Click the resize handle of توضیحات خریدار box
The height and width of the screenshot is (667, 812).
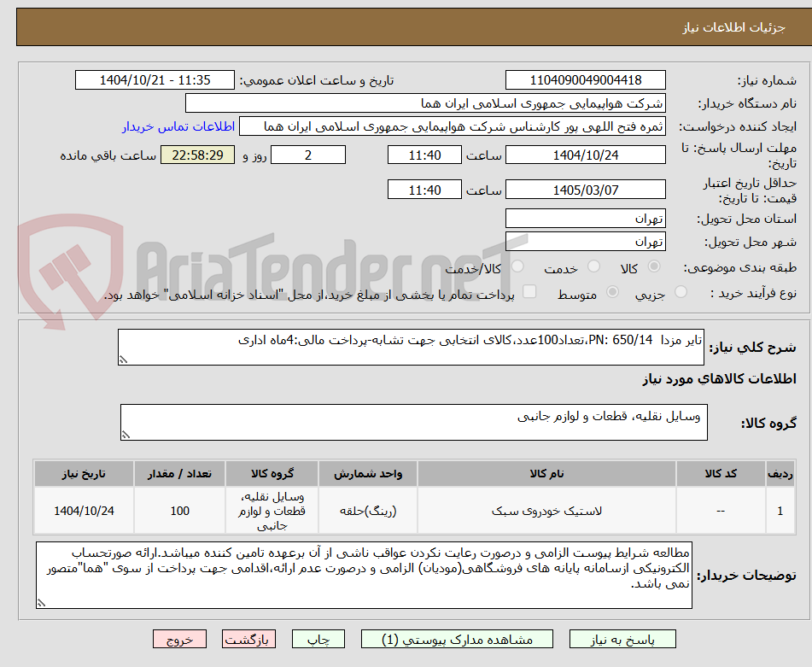click(41, 603)
